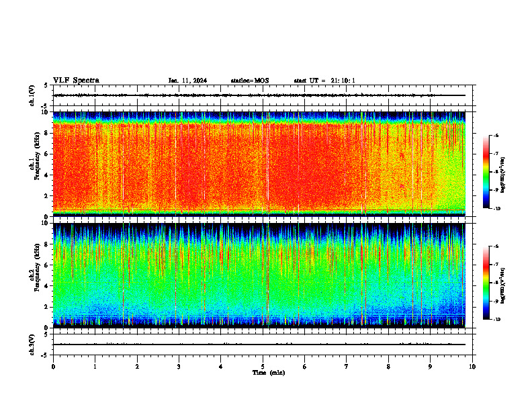Click time axis tick label '9'
Viewport: 532px width, 411px height.
[430, 367]
